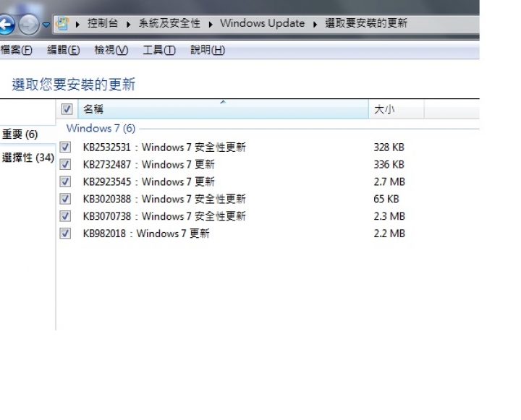Image resolution: width=521 pixels, height=420 pixels.
Task: Expand the arrow after Windows Update breadcrumb
Action: click(x=315, y=25)
